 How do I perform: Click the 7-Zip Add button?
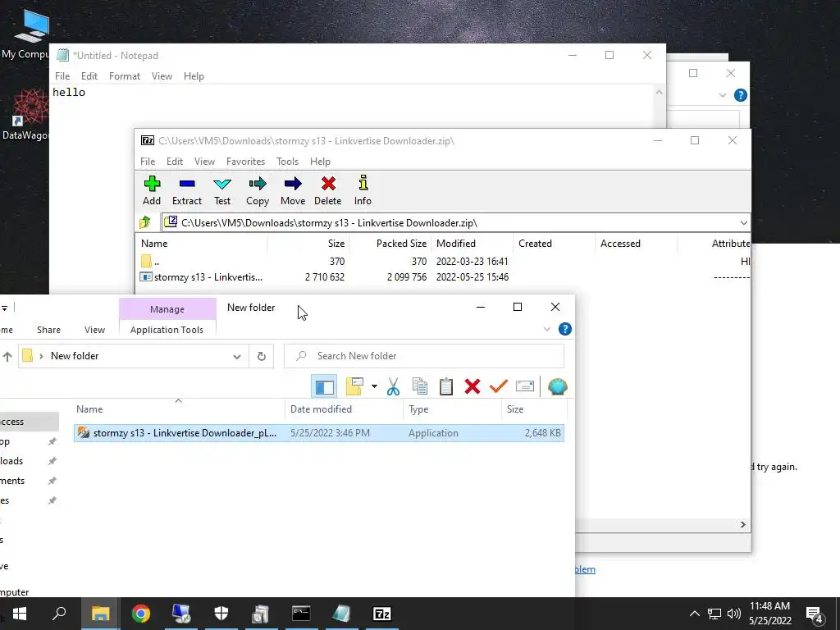point(152,190)
